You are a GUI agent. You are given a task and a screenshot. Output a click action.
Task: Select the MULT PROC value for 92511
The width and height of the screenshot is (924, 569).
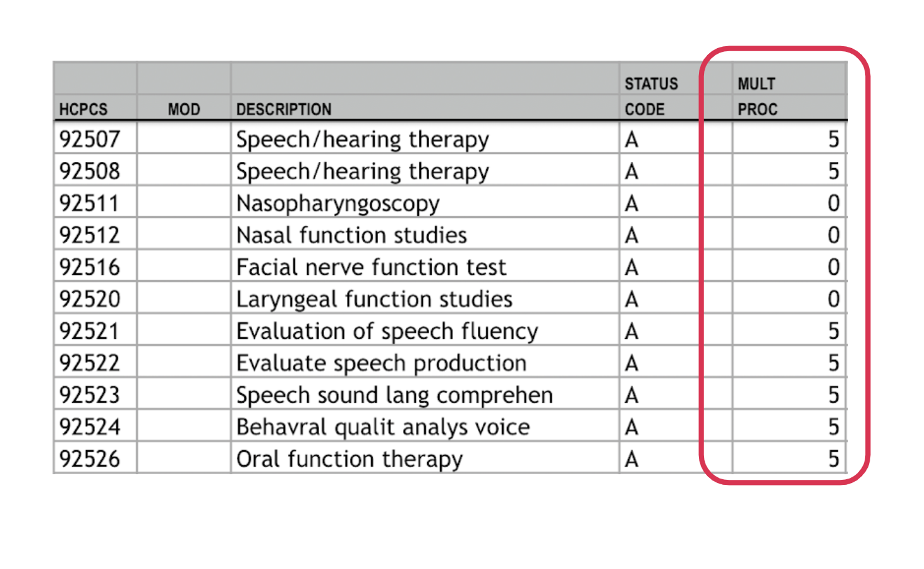click(x=789, y=203)
